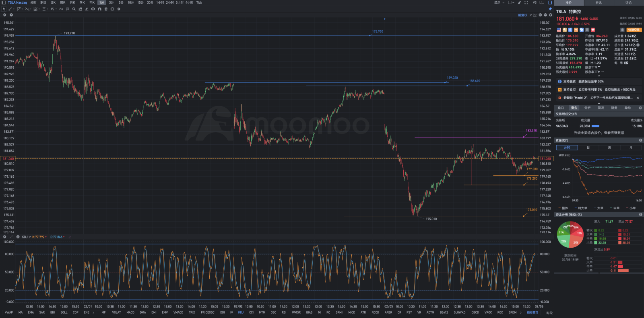Screen dimensions: 644x318
Task: Delete drawings with the trash icon
Action: click(106, 9)
